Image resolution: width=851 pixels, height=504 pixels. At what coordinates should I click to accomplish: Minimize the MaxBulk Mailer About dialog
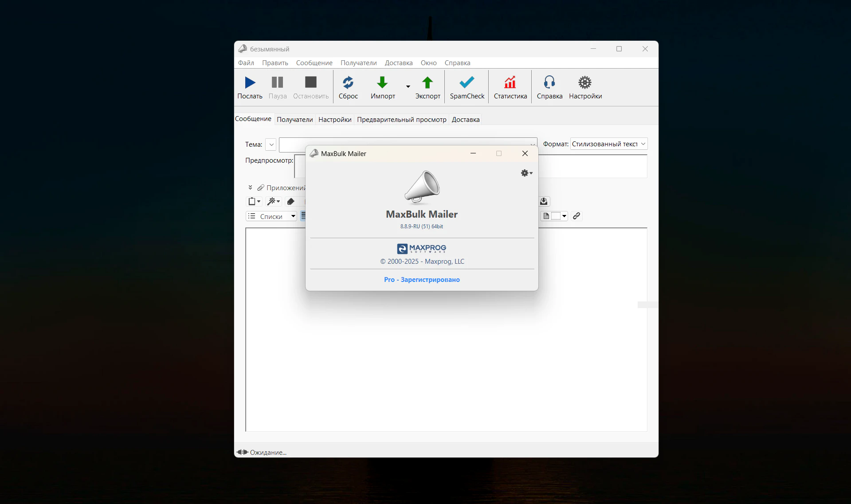pos(473,153)
